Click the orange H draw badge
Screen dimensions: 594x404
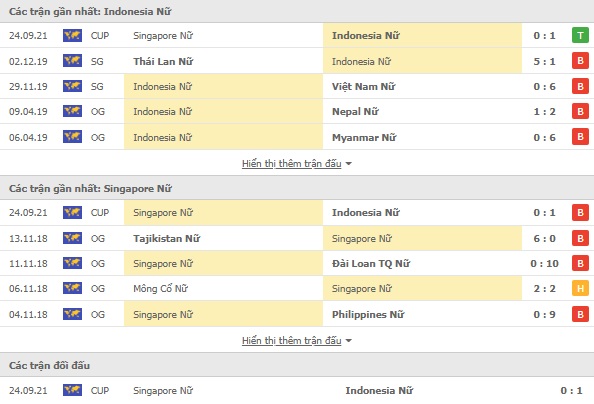click(580, 288)
